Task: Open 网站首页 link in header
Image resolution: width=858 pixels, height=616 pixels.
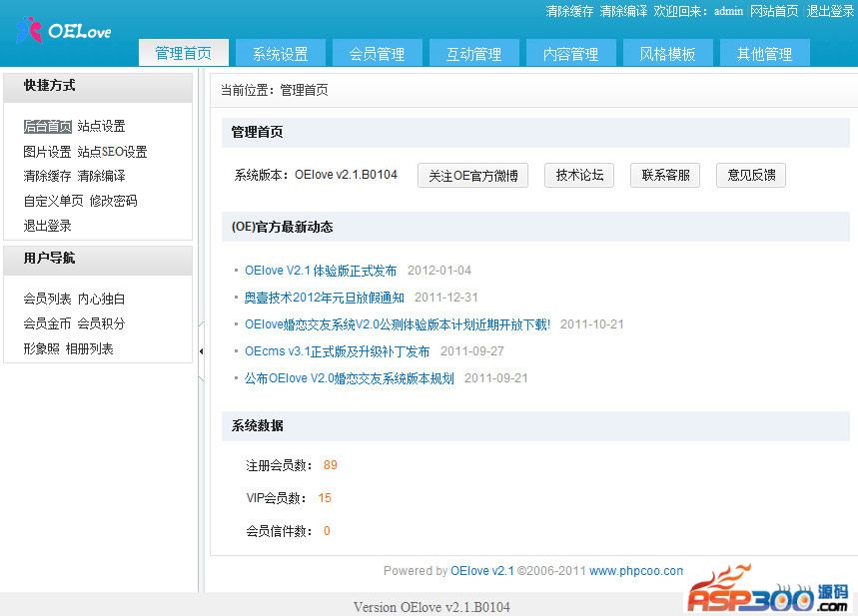Action: [x=774, y=11]
